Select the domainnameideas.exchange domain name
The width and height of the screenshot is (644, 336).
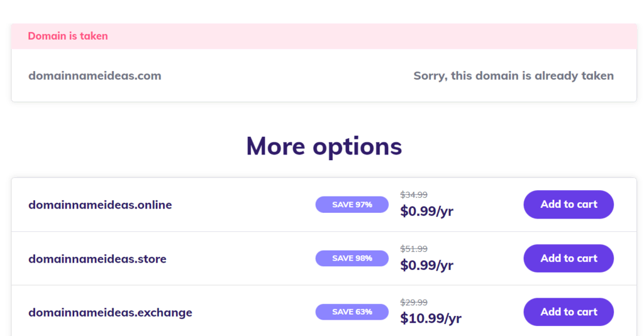tap(110, 312)
